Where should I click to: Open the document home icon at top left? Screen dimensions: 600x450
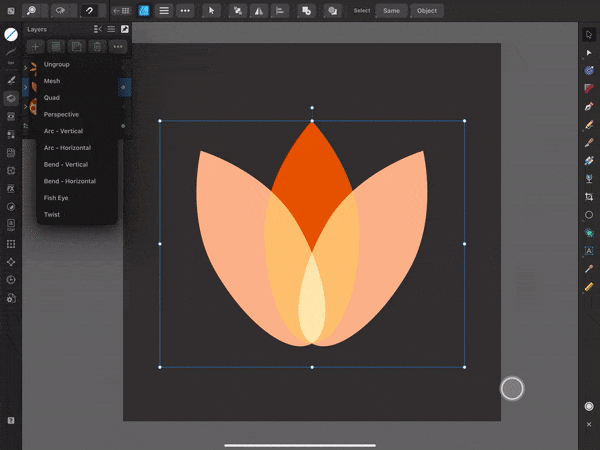pyautogui.click(x=11, y=11)
